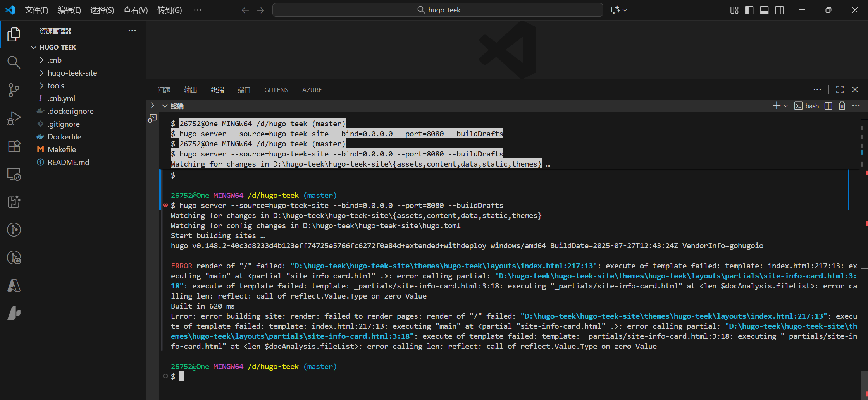Open Remote Explorer in activity bar

14,174
